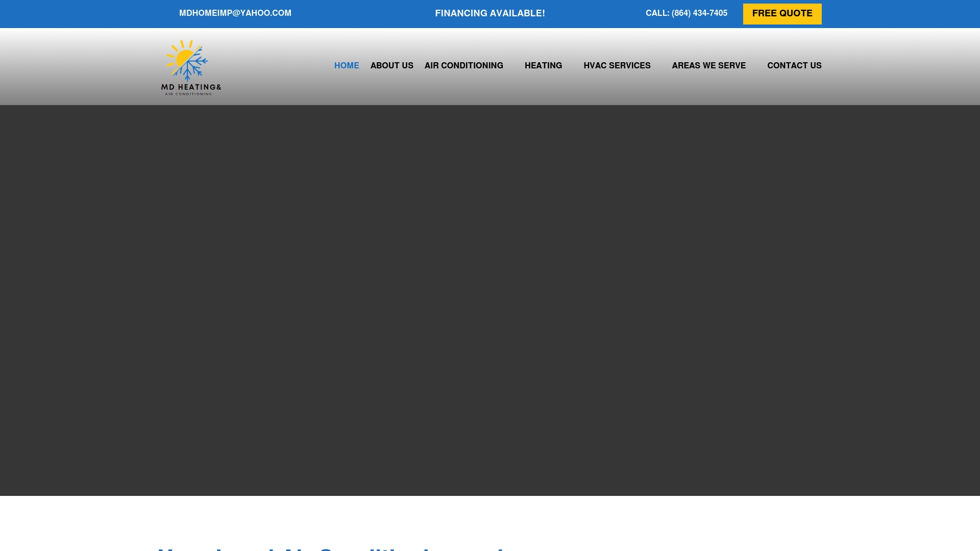Click the FINANCING AVAILABLE! banner text
This screenshot has width=980, height=551.
[489, 13]
